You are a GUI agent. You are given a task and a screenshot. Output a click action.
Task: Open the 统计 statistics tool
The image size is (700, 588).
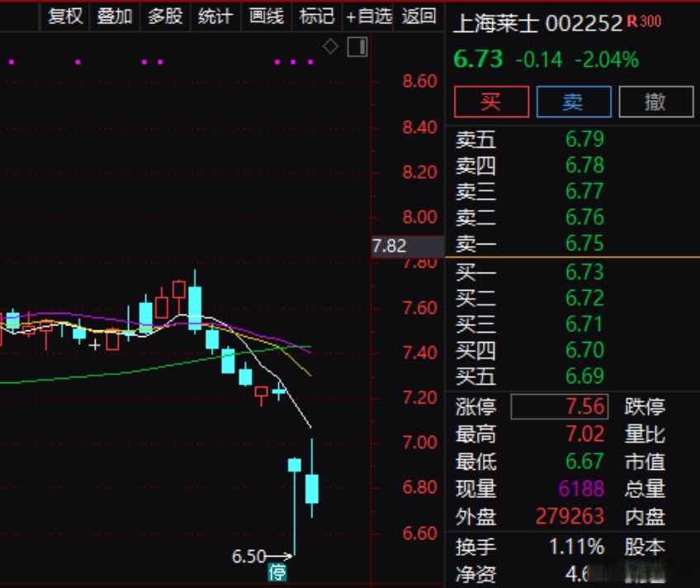point(215,17)
